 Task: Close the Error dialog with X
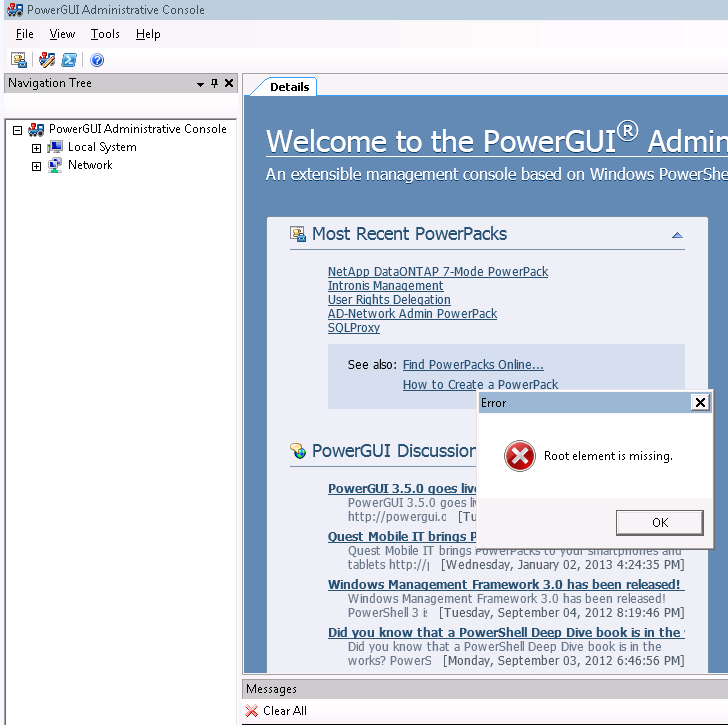700,402
